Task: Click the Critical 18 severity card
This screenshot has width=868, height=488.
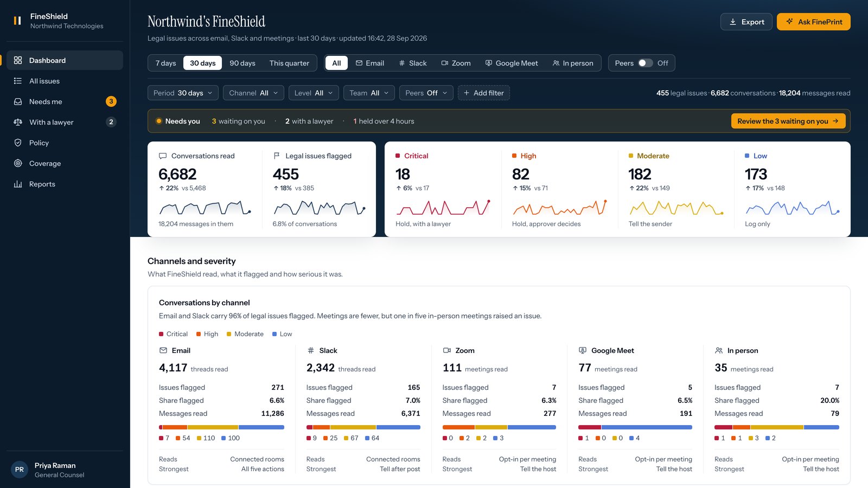Action: 443,189
